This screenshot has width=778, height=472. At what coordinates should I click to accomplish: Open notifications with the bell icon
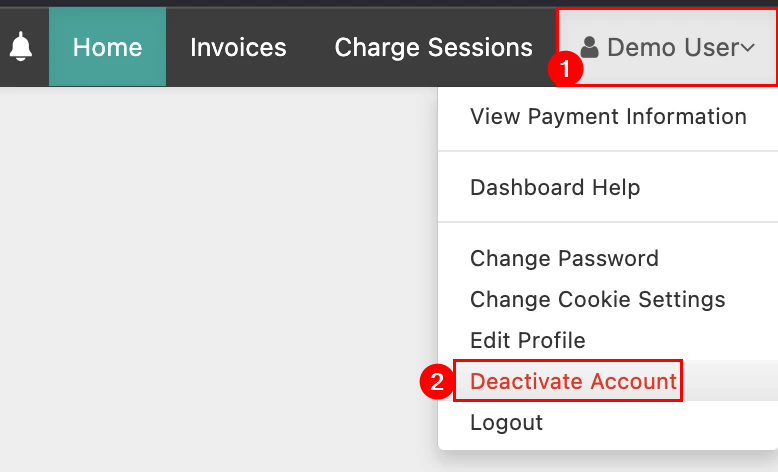pos(20,47)
